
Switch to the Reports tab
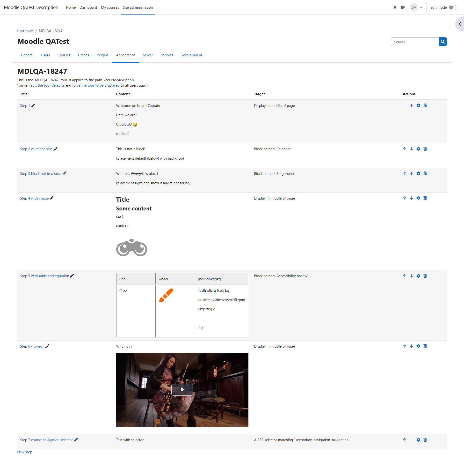[167, 55]
